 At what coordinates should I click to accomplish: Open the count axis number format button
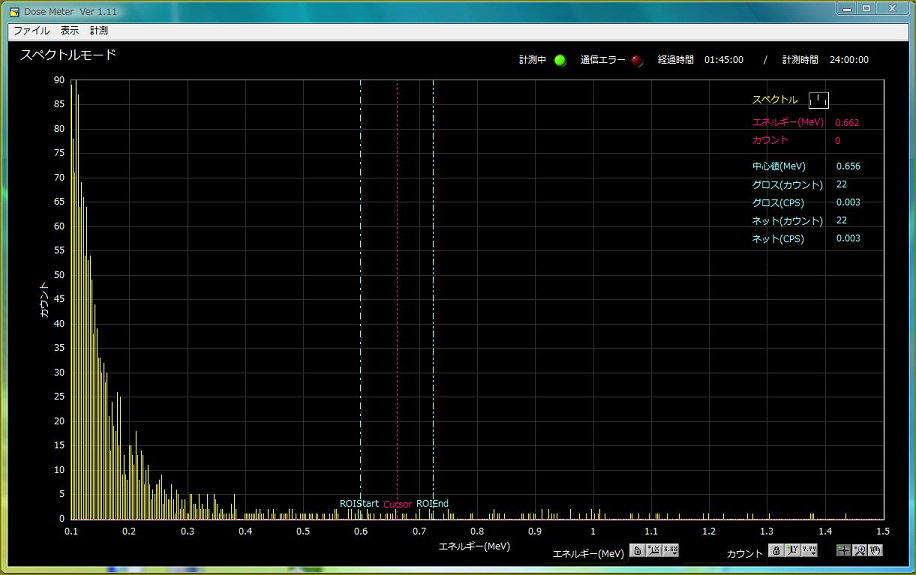click(808, 551)
